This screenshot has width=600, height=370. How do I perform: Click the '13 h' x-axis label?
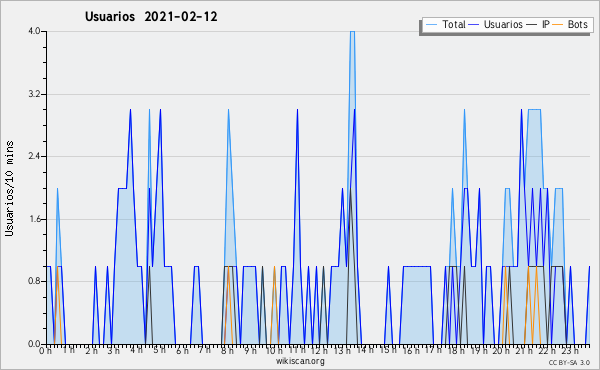click(x=342, y=351)
